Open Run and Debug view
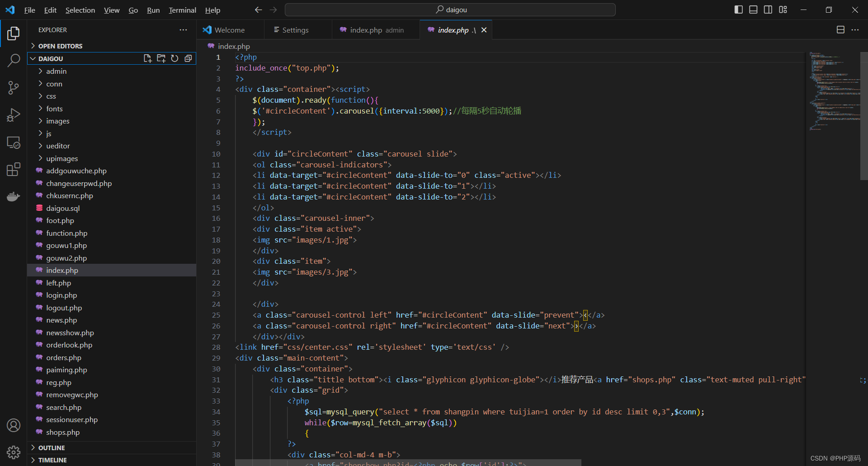Viewport: 868px width, 466px height. 14,115
